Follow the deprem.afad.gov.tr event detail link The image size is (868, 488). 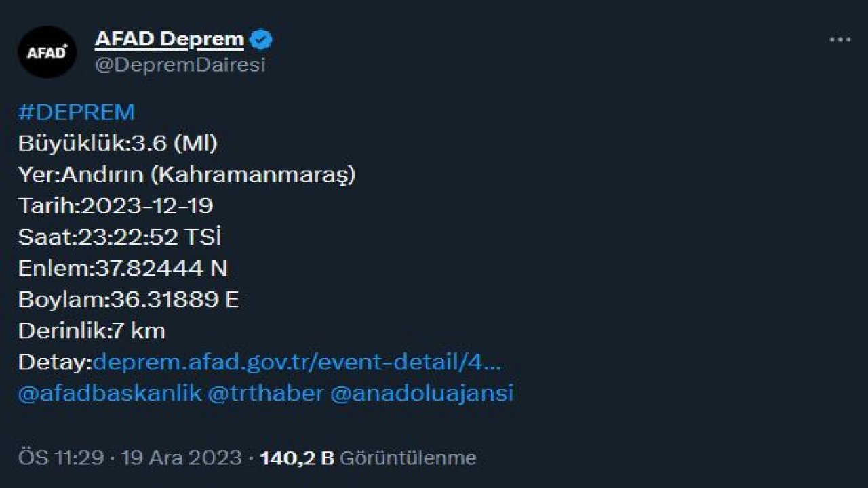tap(296, 362)
